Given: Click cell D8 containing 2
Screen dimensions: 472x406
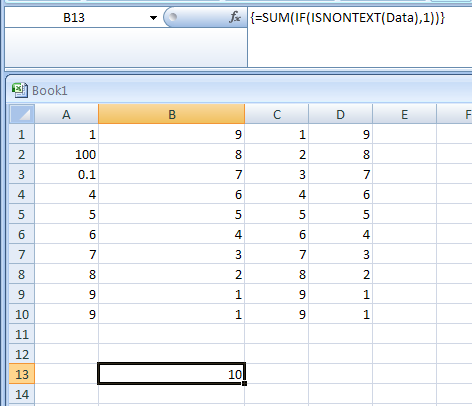Looking at the screenshot, I should 341,274.
